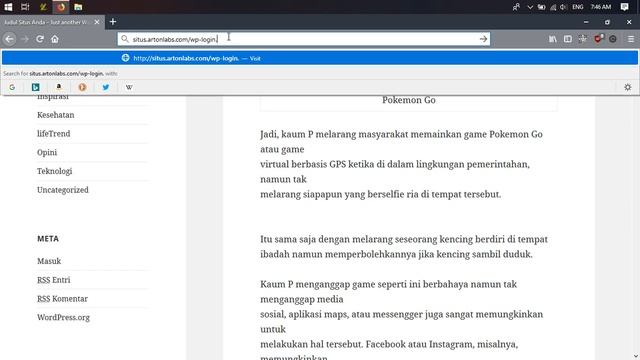Close the Judul Situs Anda tab
Viewport: 640px width, 360px height.
[x=97, y=22]
